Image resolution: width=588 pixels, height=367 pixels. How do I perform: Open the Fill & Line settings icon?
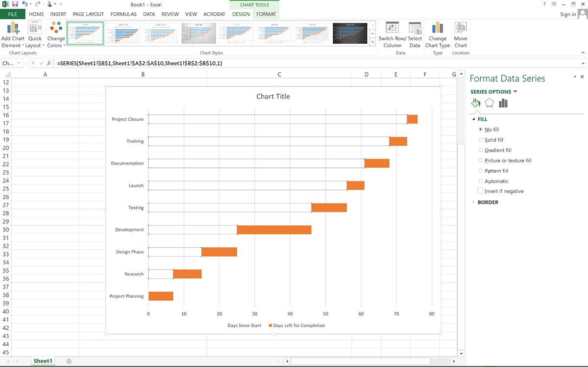point(475,103)
